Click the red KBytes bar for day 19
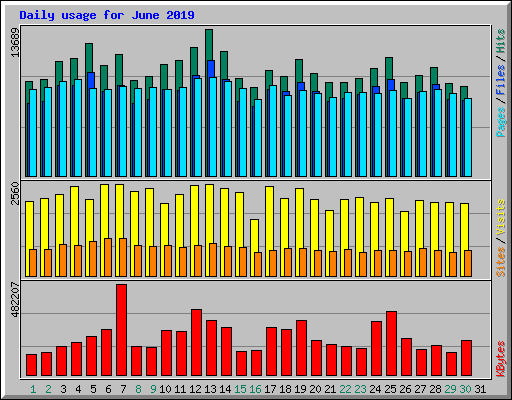 [x=302, y=348]
